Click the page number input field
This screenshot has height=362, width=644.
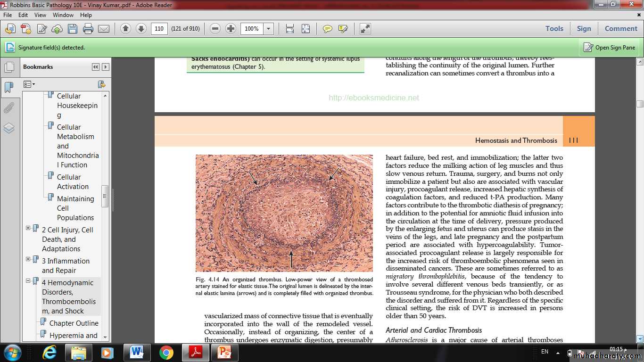(x=159, y=29)
